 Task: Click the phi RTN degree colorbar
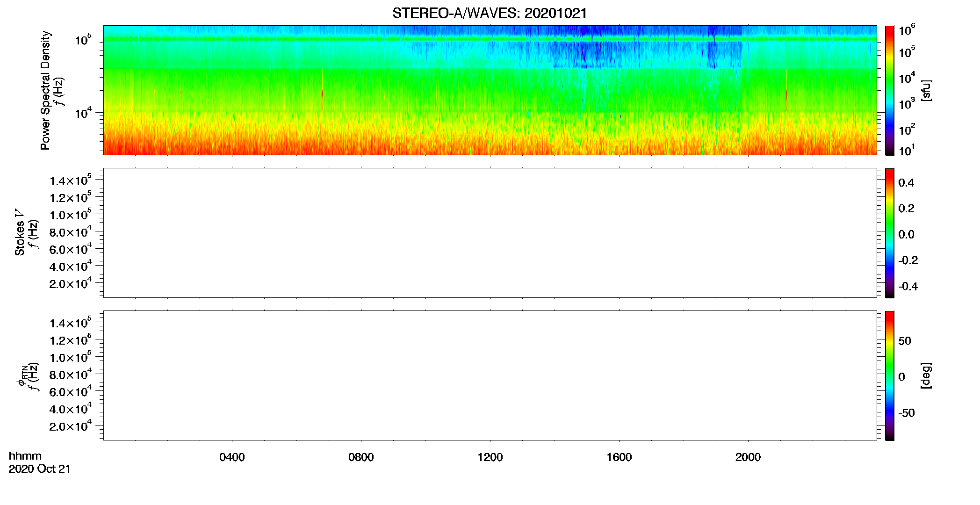[890, 375]
